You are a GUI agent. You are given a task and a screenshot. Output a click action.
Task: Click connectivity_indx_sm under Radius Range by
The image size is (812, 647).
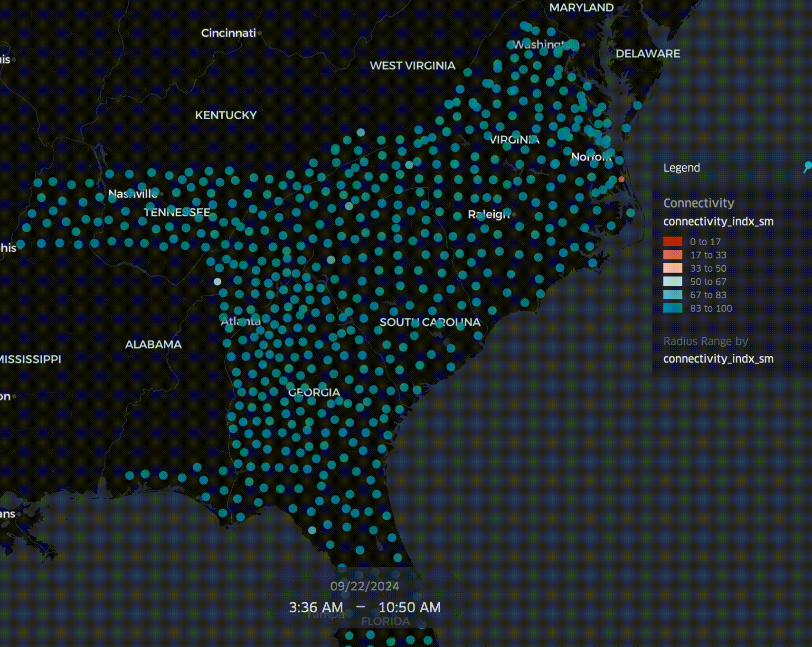coord(718,359)
